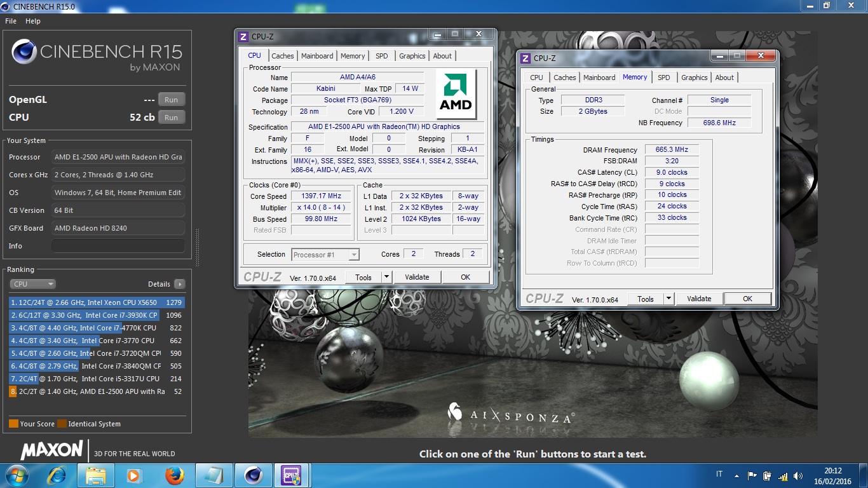Click the AMD logo in CPU-Z
Screen dimensions: 868x488
click(x=456, y=93)
